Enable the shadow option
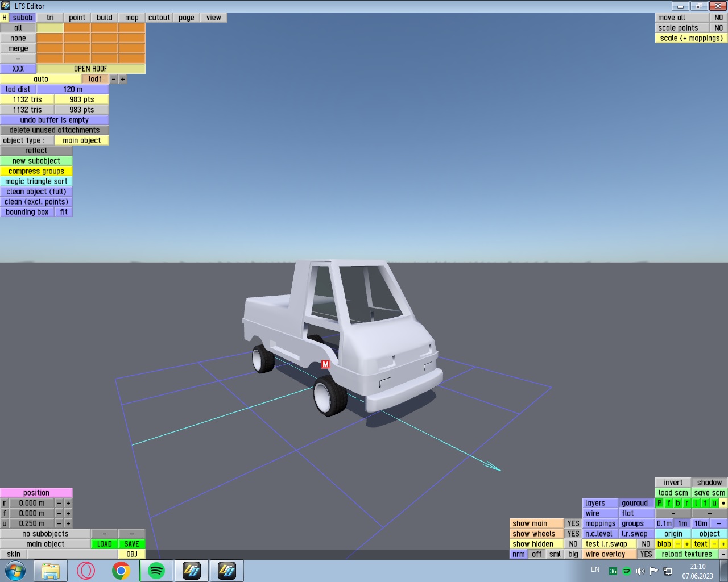 tap(710, 483)
